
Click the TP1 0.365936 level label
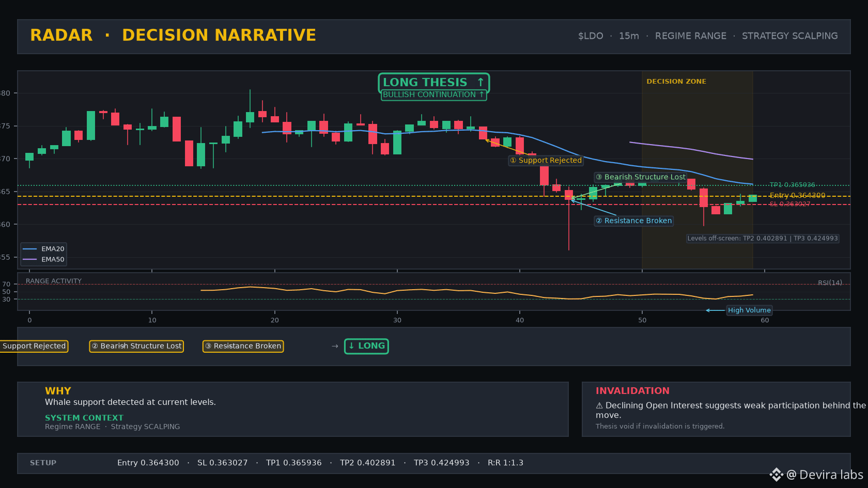tap(792, 185)
